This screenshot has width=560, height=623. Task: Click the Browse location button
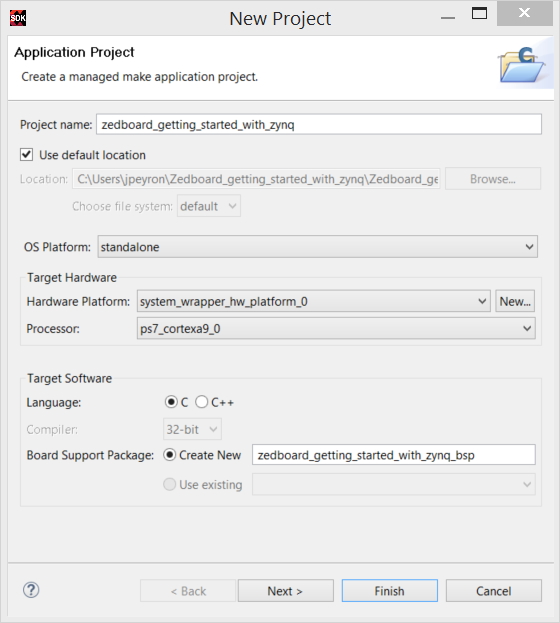coord(493,179)
